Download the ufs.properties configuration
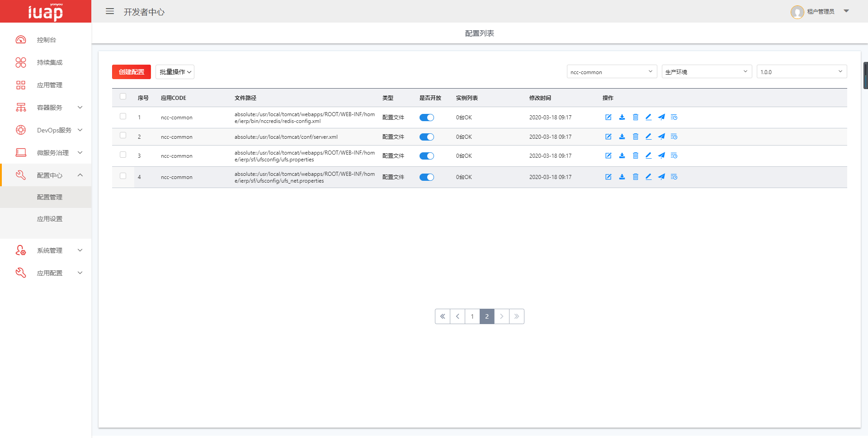 pyautogui.click(x=622, y=155)
